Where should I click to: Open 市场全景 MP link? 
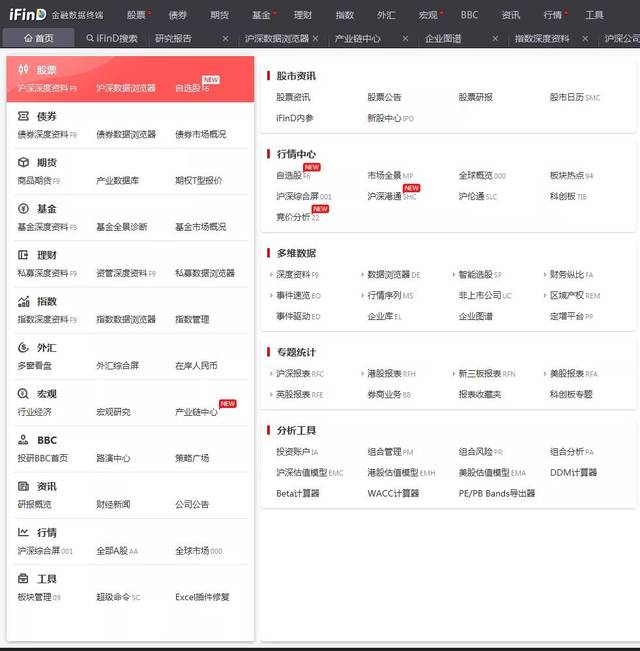(390, 176)
